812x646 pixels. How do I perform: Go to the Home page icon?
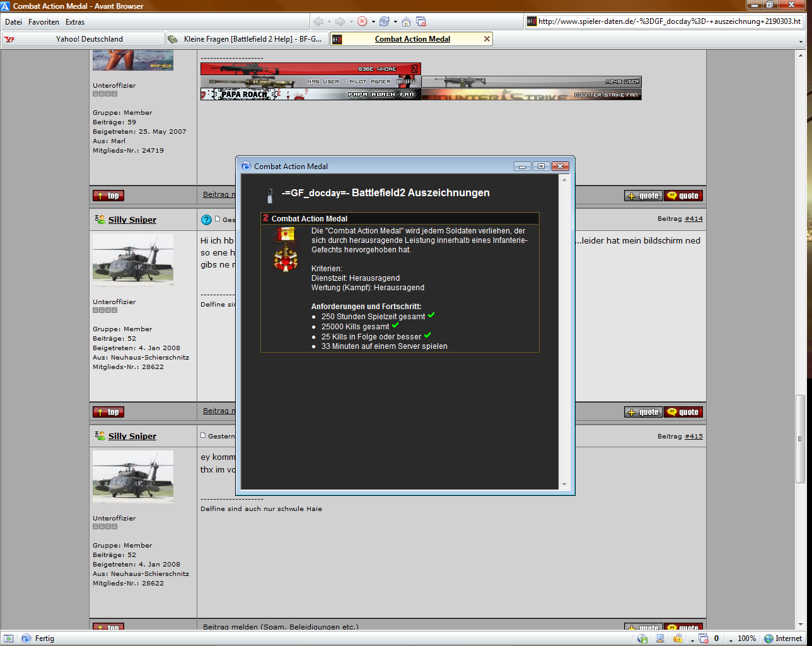[406, 21]
